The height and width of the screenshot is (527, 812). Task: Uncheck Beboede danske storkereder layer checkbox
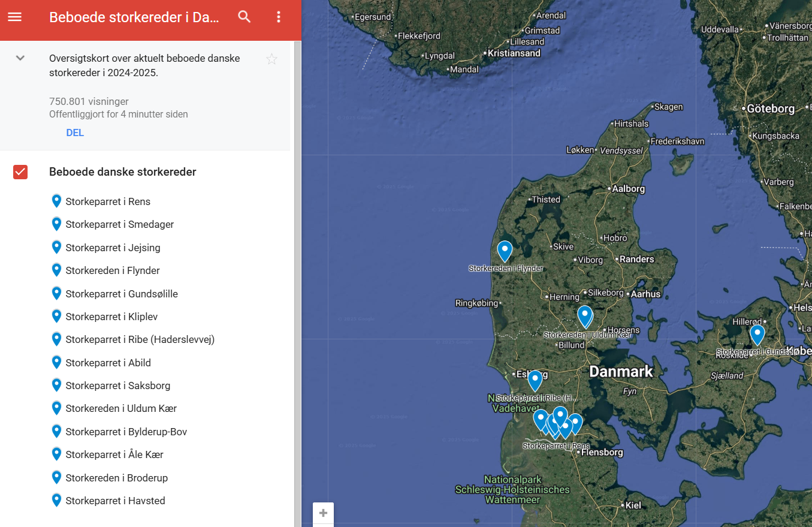20,172
